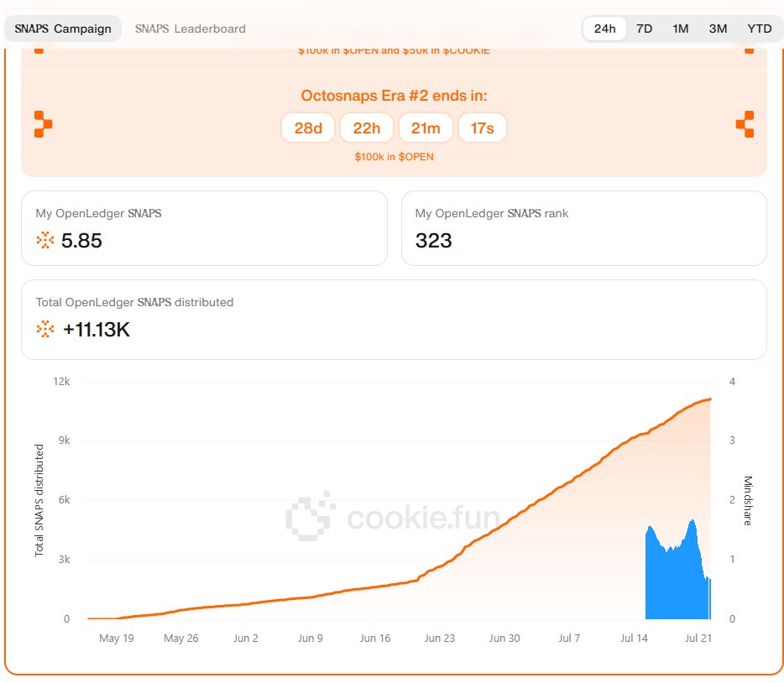Switch to the SNAPS Campaign tab
The image size is (784, 683).
[62, 29]
